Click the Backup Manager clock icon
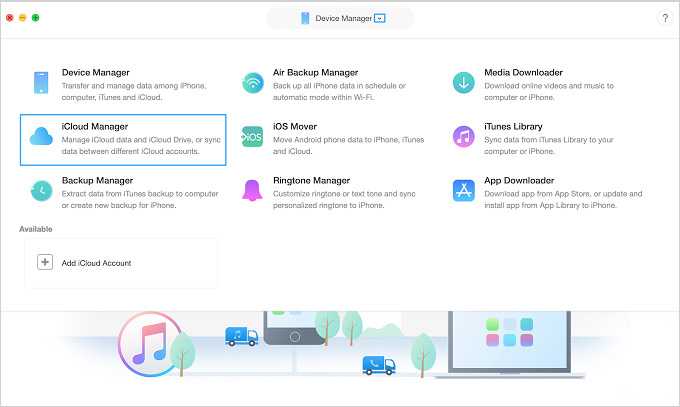680x407 pixels. pos(41,191)
